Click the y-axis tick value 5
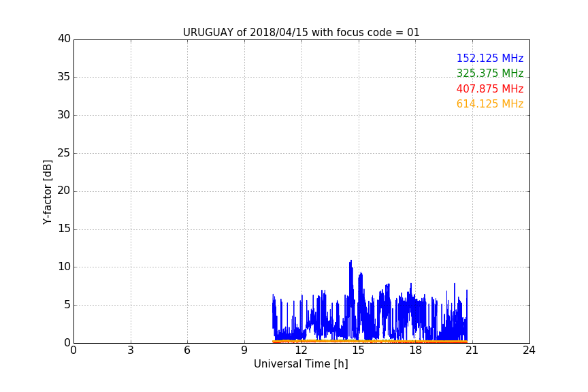Screen dimensions: 588x392 point(67,305)
